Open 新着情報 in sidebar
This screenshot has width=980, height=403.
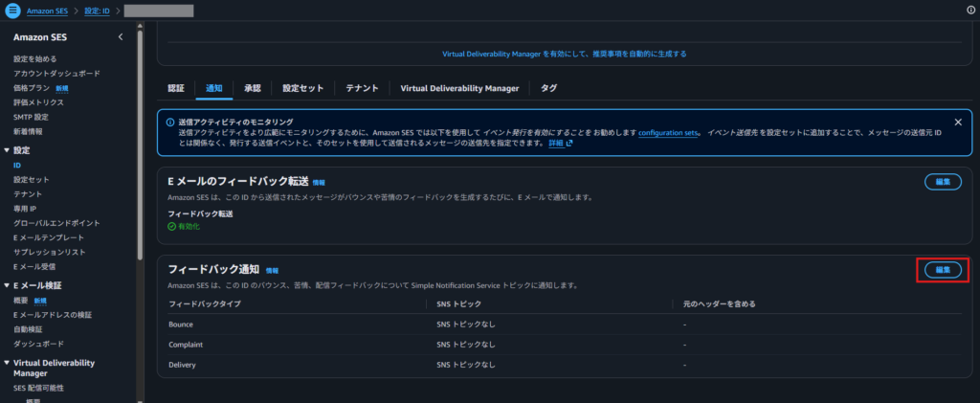click(28, 131)
